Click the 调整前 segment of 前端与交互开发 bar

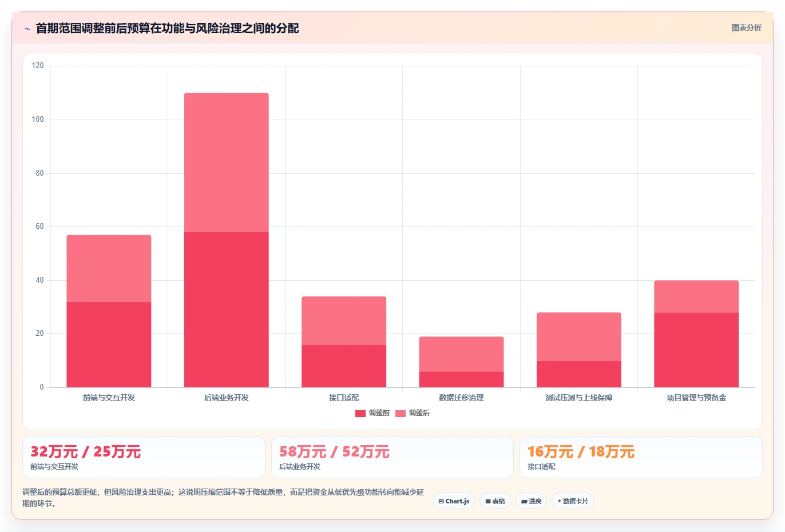tap(109, 344)
